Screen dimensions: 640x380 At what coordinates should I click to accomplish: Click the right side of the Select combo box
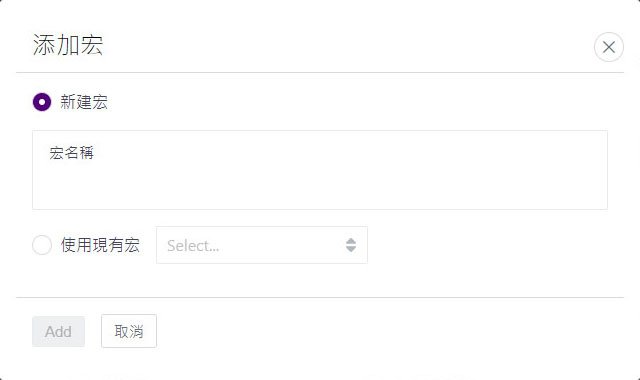(343, 245)
